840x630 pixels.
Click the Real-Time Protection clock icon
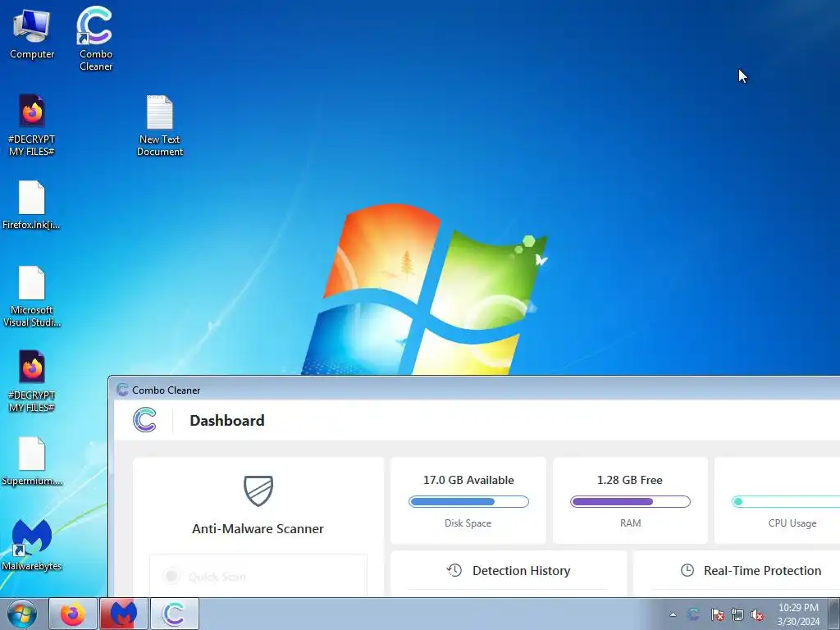pos(687,570)
